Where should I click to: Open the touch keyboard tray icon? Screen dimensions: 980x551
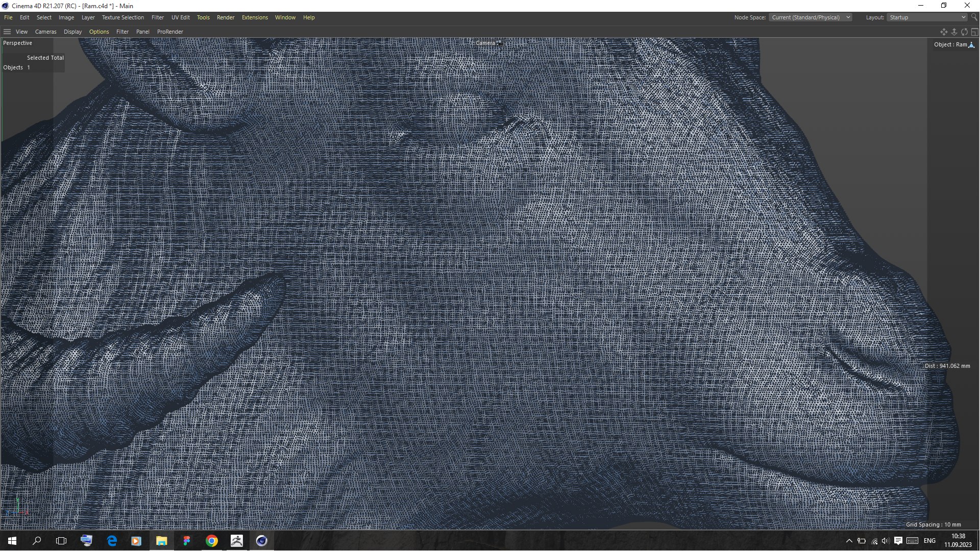click(913, 541)
